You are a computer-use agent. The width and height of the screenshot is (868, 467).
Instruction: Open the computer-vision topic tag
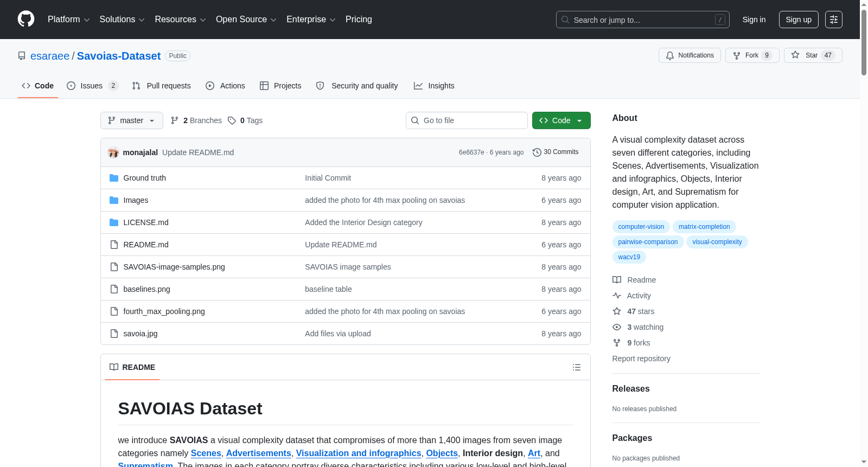[641, 227]
